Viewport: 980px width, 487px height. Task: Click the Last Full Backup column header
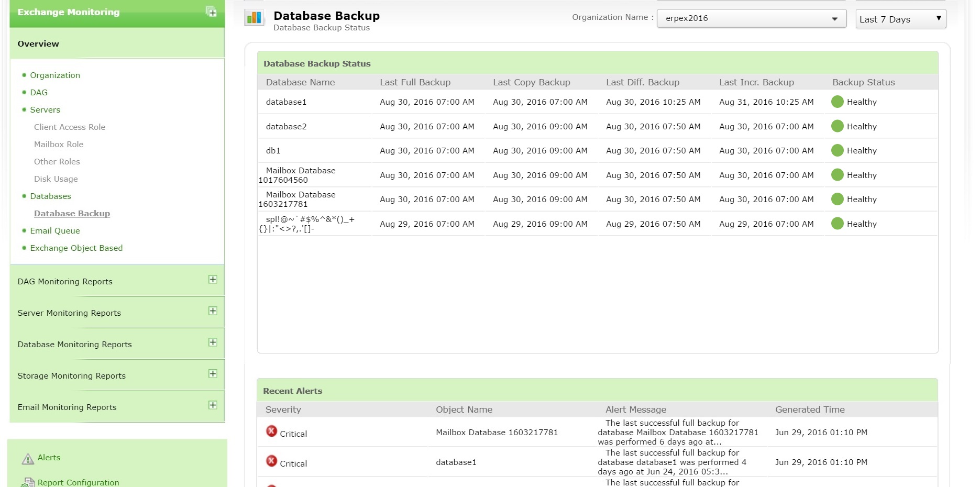tap(415, 82)
